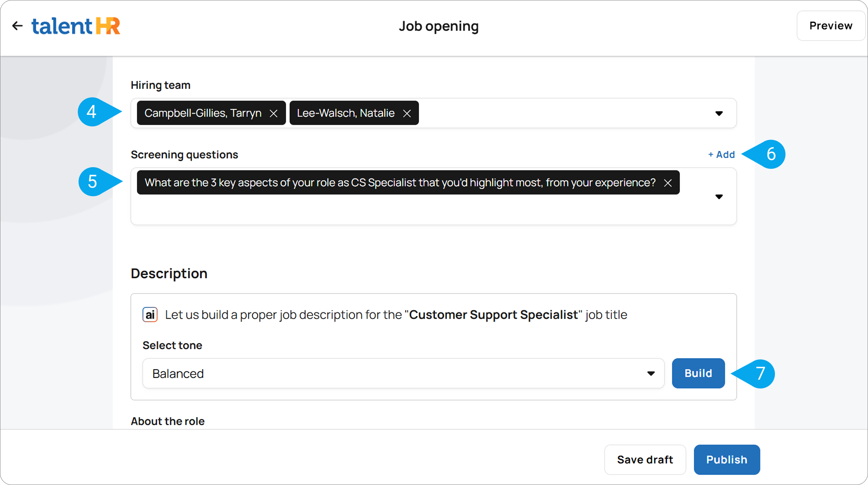Image resolution: width=868 pixels, height=485 pixels.
Task: Click Save draft button
Action: pyautogui.click(x=645, y=459)
